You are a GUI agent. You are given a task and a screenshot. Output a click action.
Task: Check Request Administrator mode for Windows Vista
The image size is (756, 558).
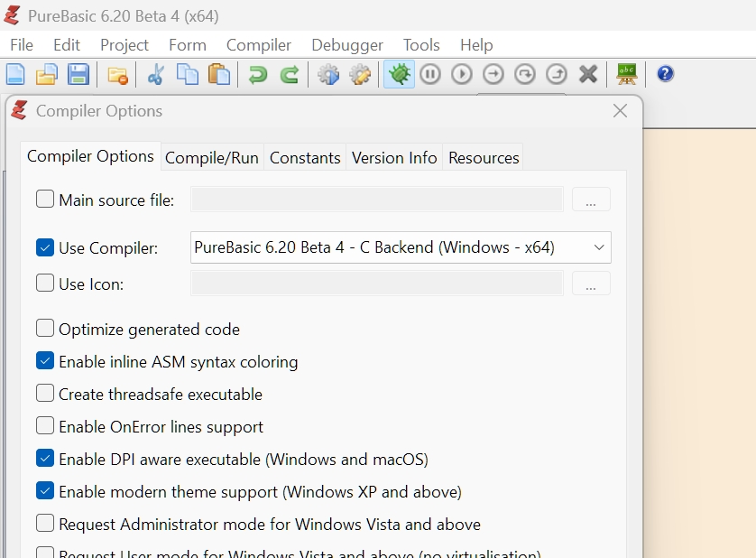[45, 523]
